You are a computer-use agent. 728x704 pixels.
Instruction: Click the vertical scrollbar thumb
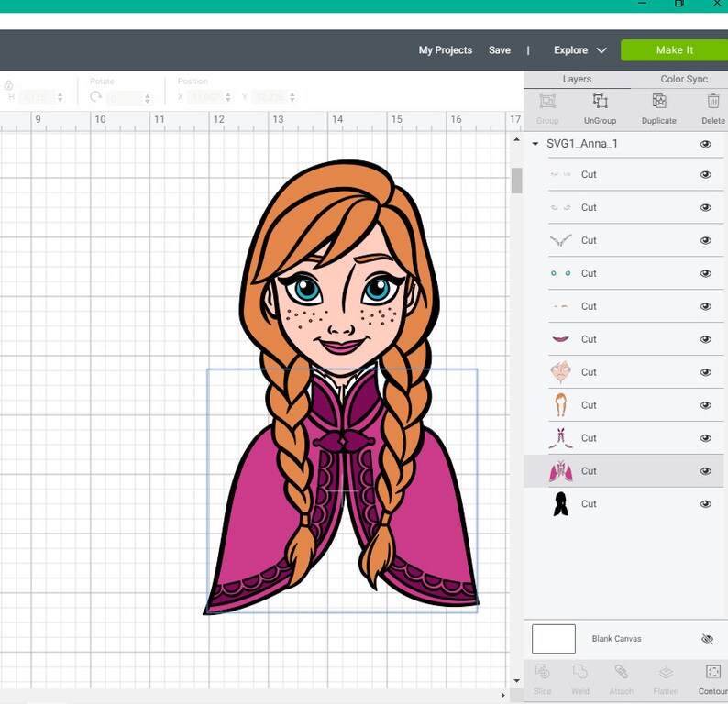pos(516,180)
